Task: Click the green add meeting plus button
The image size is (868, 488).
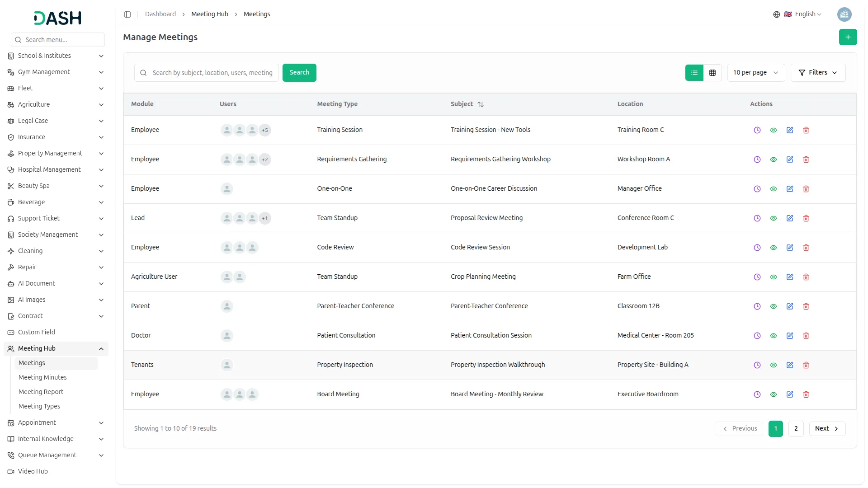Action: click(x=848, y=37)
